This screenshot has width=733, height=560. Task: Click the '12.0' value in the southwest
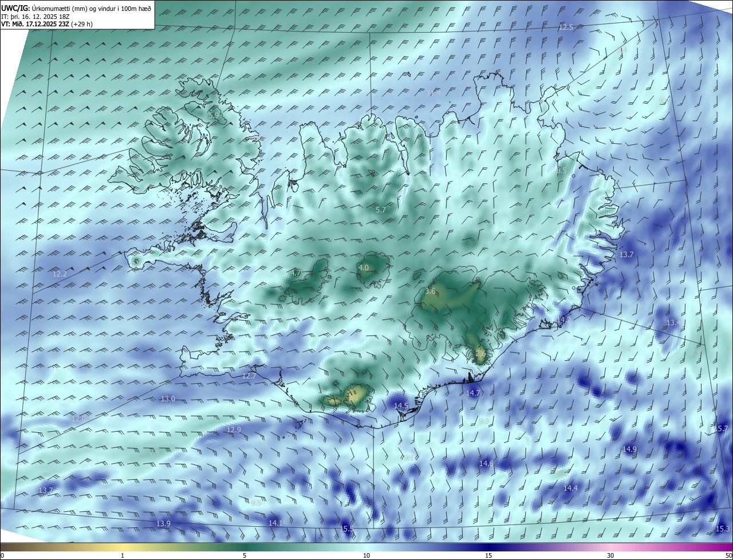tap(78, 419)
